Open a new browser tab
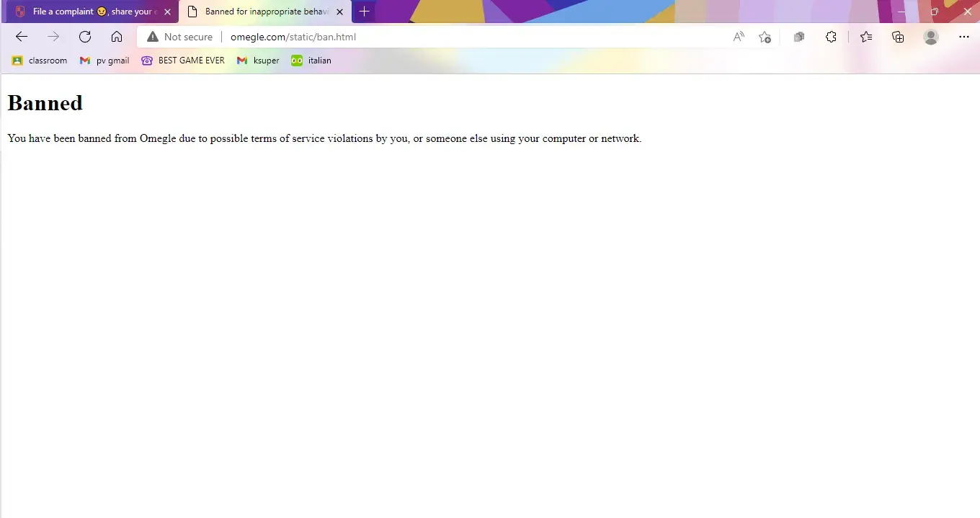This screenshot has height=518, width=980. coord(365,12)
